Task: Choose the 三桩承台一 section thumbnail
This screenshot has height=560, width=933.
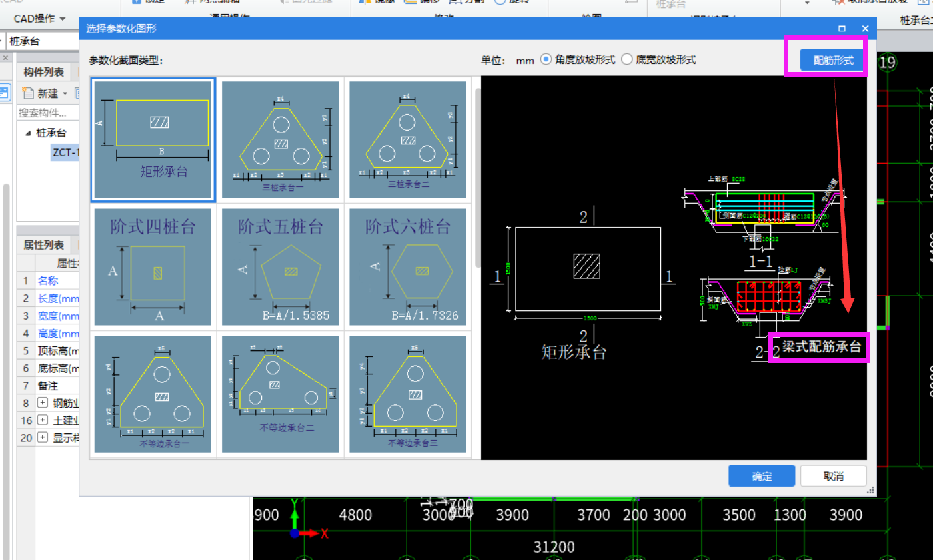Action: [x=280, y=140]
